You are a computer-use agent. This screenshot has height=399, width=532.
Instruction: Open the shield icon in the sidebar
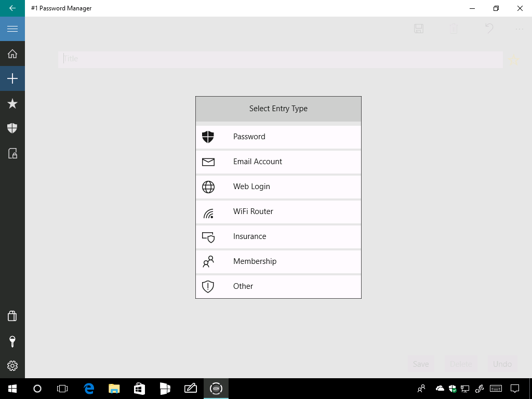(12, 128)
